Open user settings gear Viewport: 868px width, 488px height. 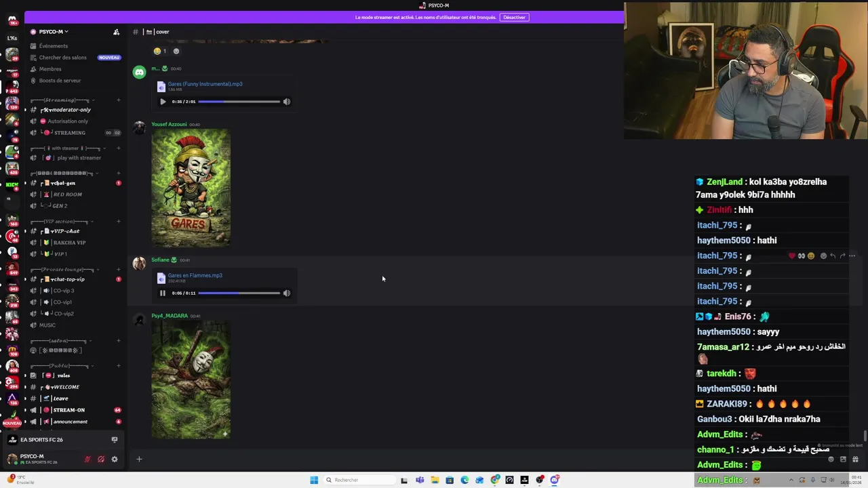click(x=115, y=459)
